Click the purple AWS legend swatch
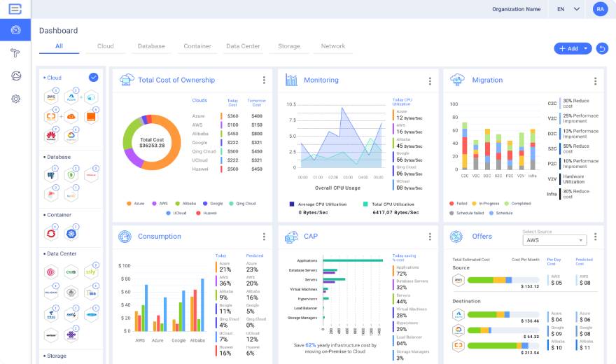 tap(155, 204)
